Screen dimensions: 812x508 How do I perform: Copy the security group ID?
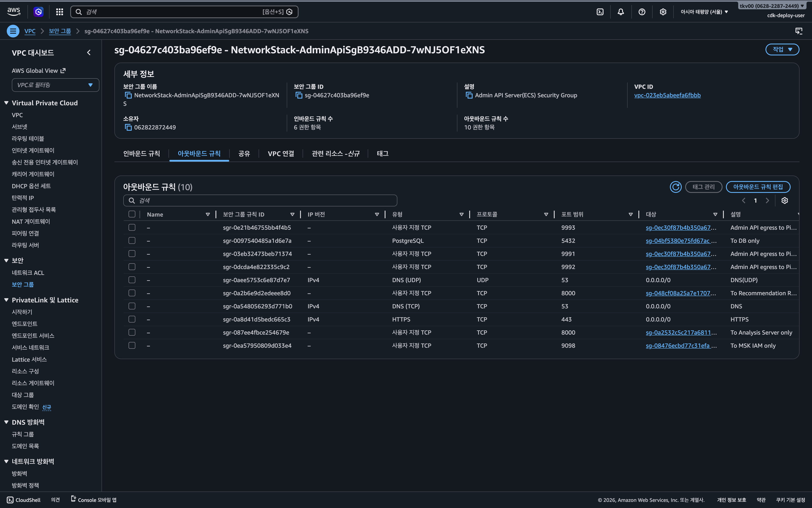point(299,95)
